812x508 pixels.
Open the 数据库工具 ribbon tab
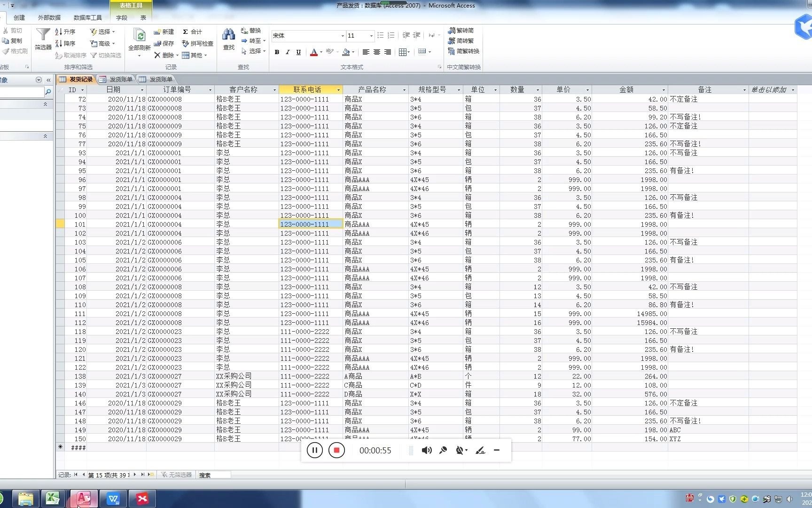point(87,17)
